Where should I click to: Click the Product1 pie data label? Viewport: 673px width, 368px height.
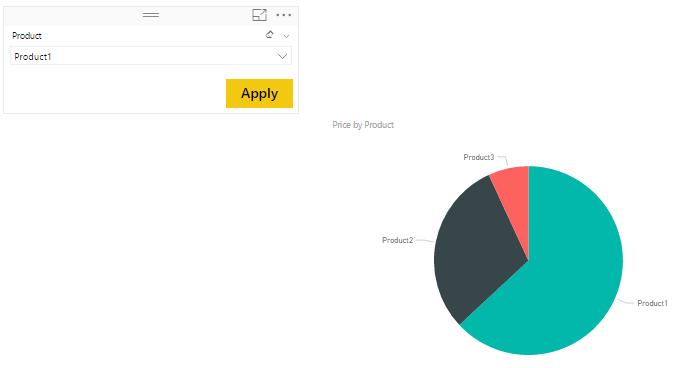652,303
